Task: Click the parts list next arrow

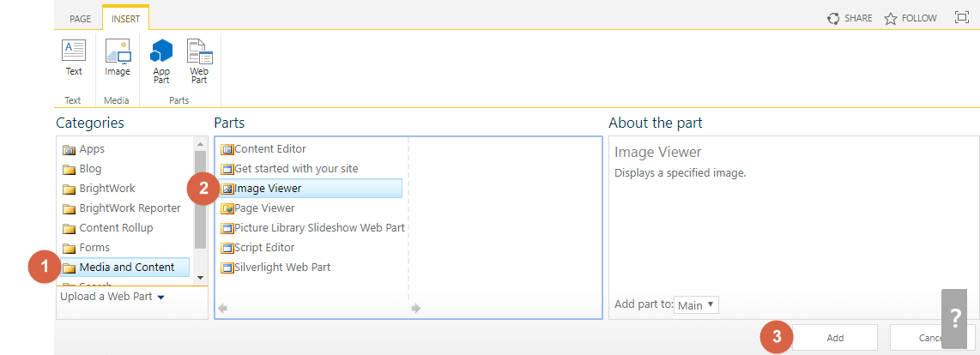Action: [416, 308]
